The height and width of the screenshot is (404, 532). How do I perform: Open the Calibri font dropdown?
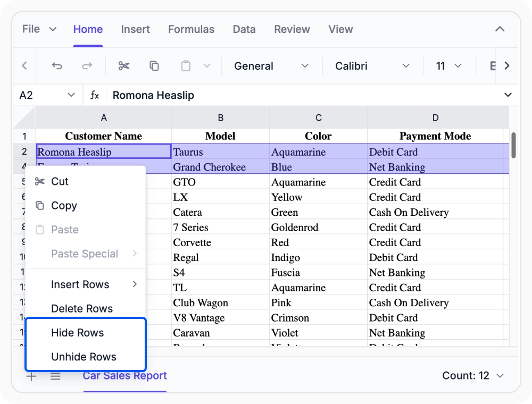[372, 66]
